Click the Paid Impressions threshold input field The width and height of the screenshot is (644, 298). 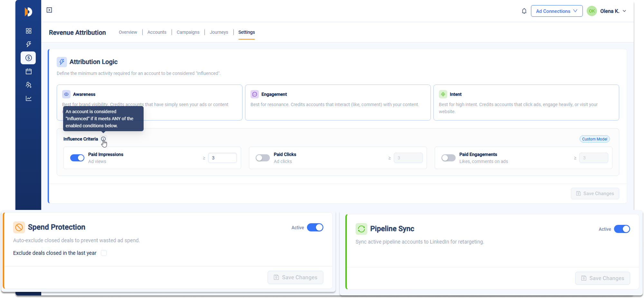pyautogui.click(x=223, y=158)
